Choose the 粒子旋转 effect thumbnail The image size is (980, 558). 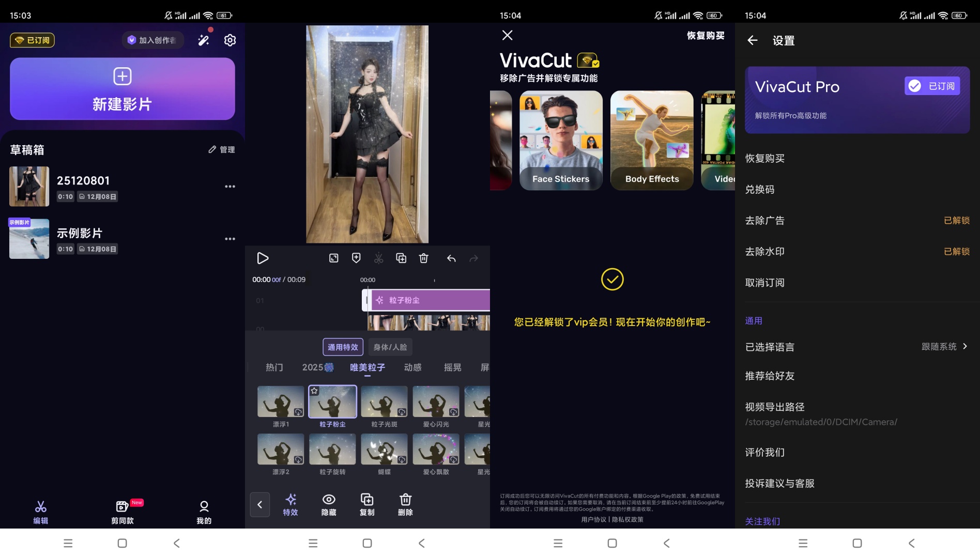[x=332, y=450]
